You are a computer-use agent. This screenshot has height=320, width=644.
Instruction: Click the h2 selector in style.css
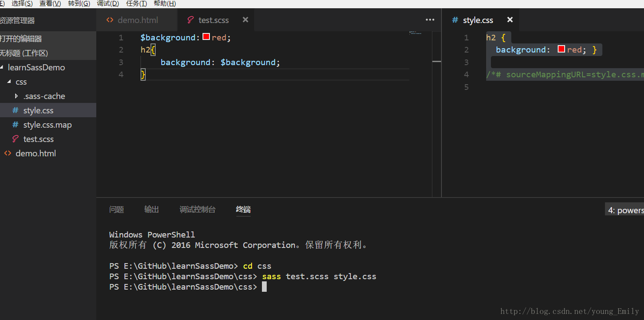(x=491, y=38)
